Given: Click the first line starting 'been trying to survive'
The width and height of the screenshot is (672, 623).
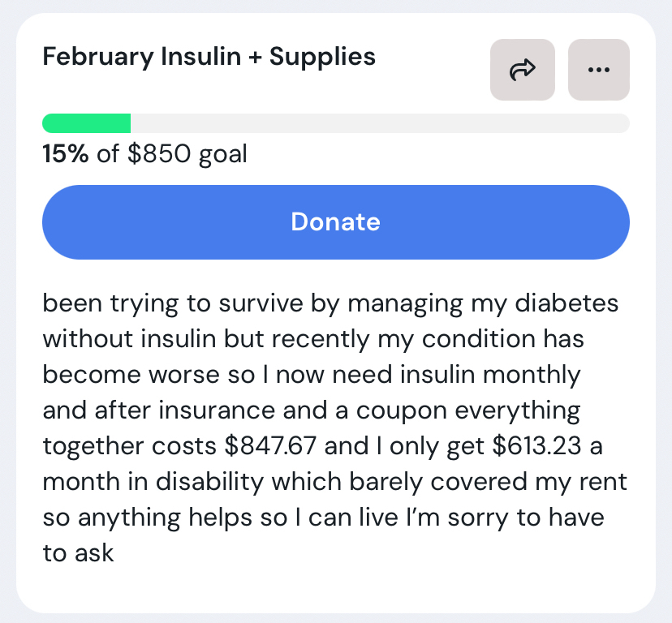Looking at the screenshot, I should 330,303.
